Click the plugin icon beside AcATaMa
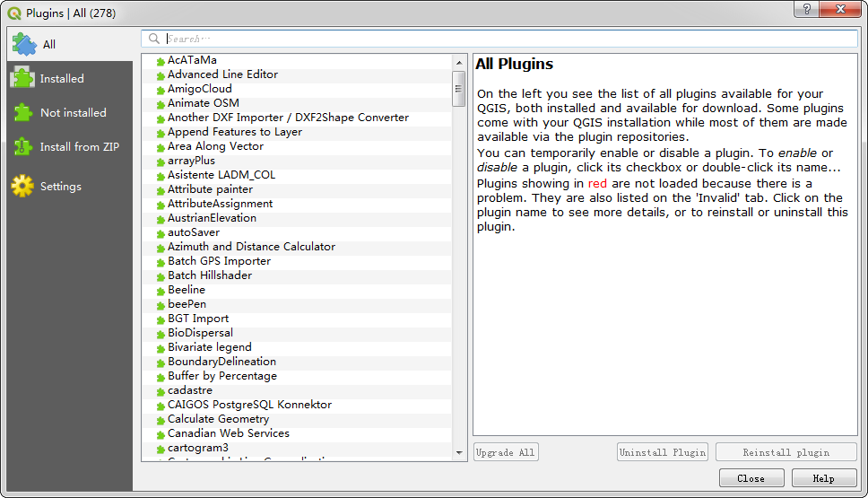This screenshot has height=498, width=868. [161, 61]
